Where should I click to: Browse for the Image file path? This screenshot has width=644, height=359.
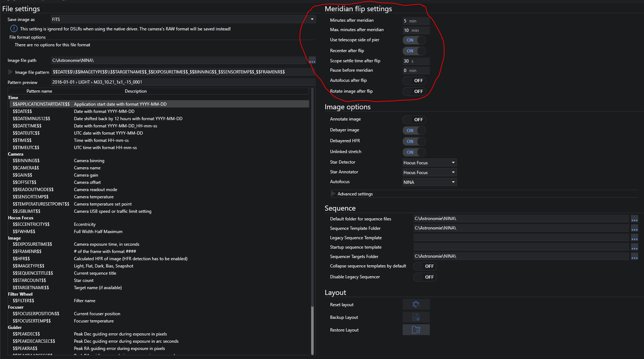point(312,61)
